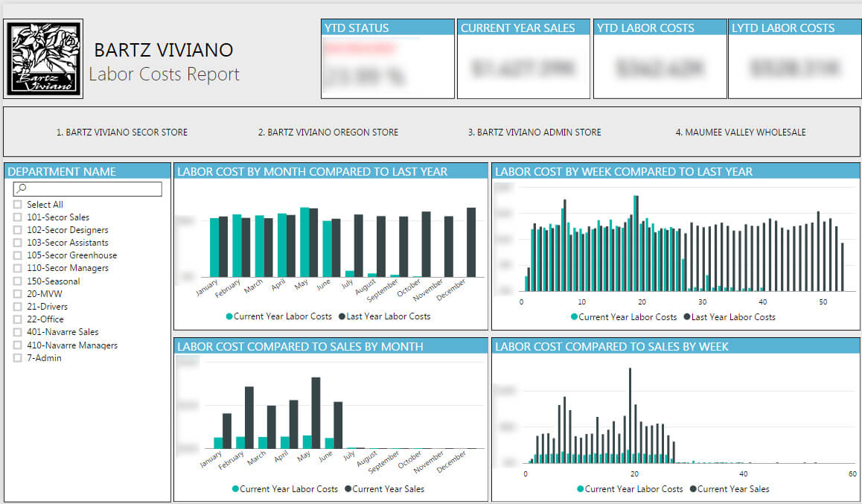Click the Bartz Viviano logo image
Screen dimensions: 862x504
pos(43,59)
